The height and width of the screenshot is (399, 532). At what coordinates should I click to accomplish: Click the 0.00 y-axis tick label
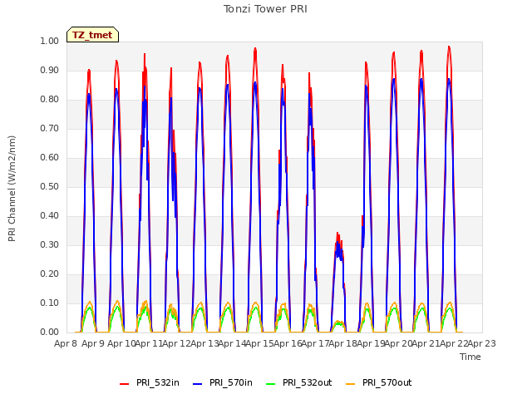click(x=50, y=332)
